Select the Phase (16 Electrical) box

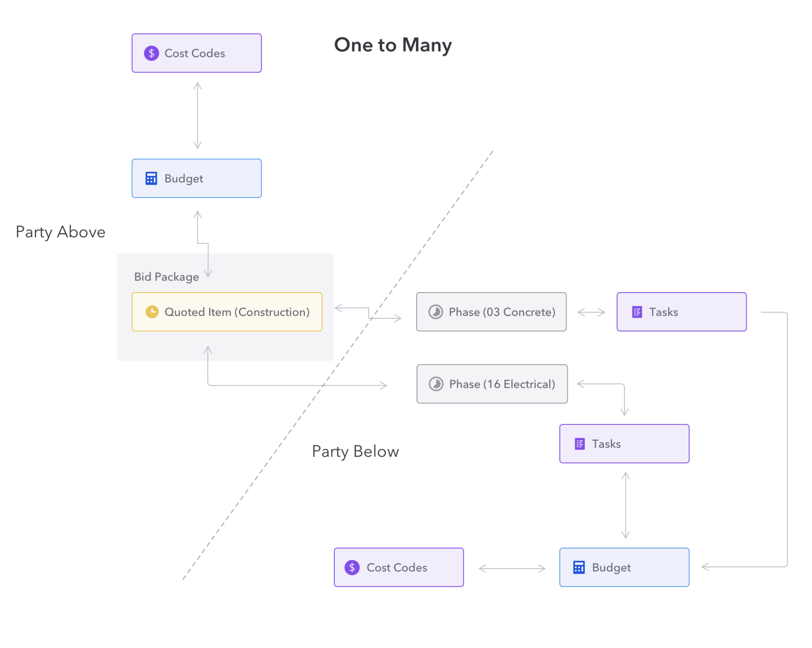point(492,384)
